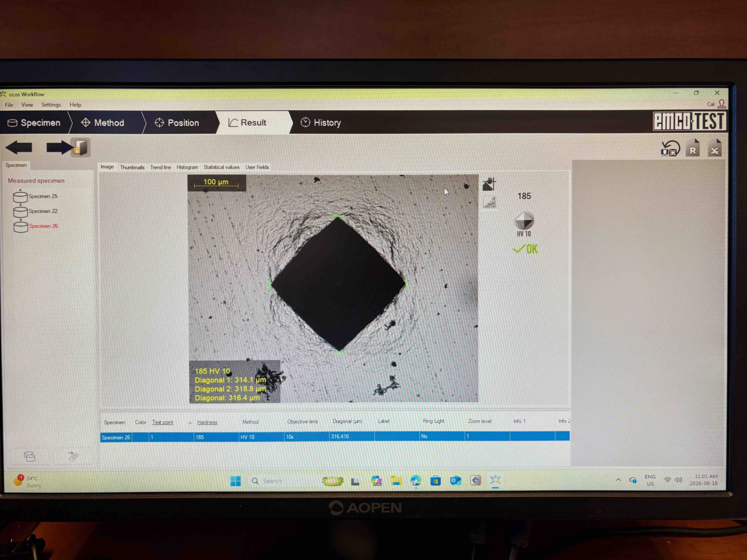
Task: Click the HV 10 indenter diamond icon
Action: click(x=524, y=221)
